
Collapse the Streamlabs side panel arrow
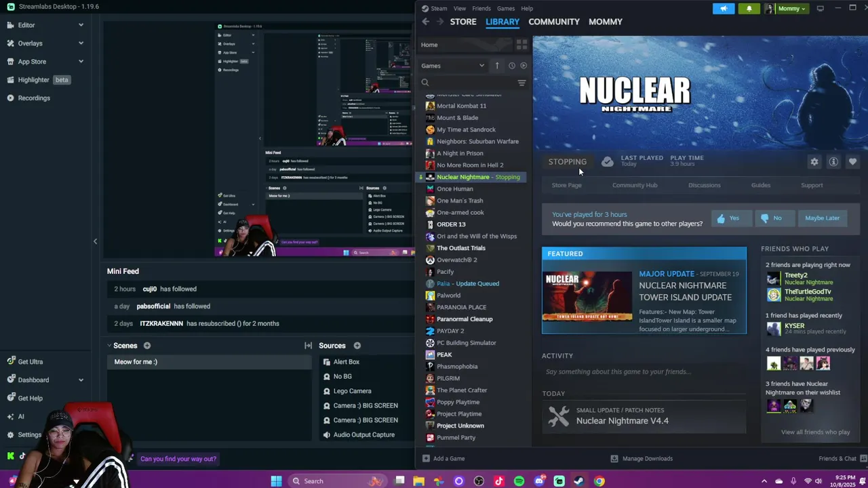click(95, 241)
